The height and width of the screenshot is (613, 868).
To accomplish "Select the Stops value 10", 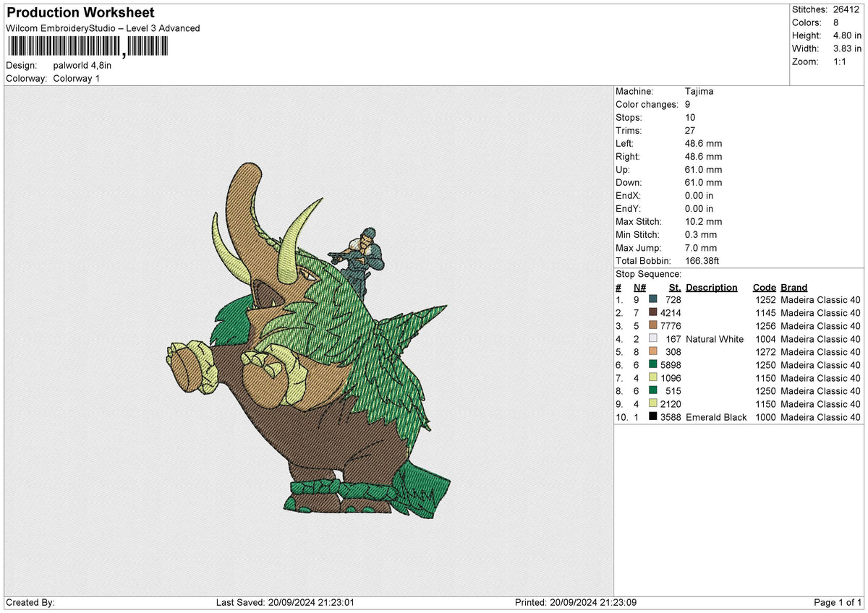I will [x=690, y=118].
